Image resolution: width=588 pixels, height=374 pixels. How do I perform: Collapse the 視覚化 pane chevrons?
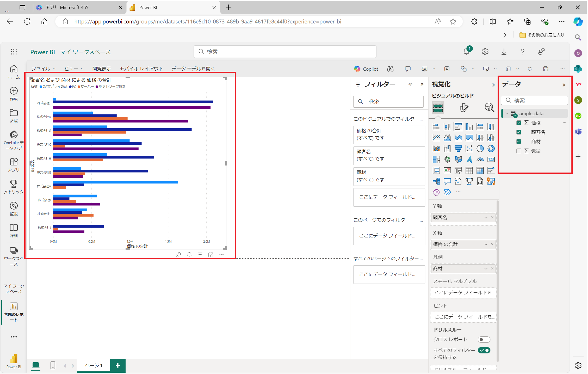[x=493, y=85]
